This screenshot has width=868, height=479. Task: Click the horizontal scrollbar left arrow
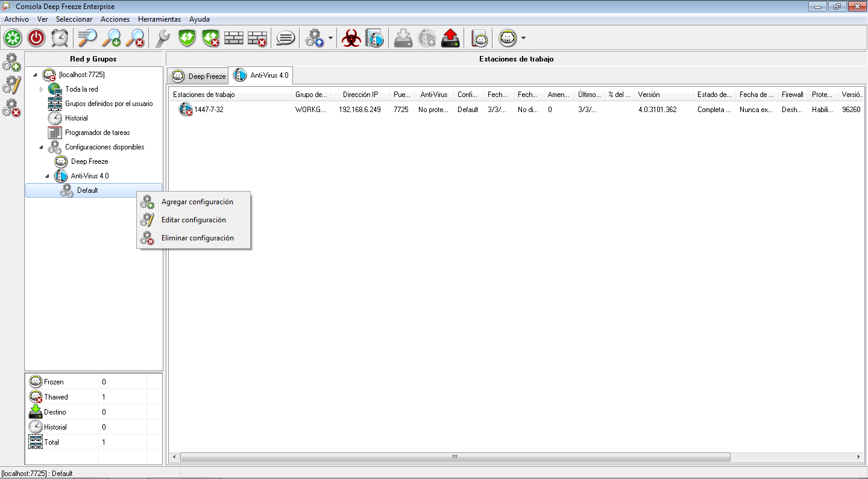click(175, 457)
